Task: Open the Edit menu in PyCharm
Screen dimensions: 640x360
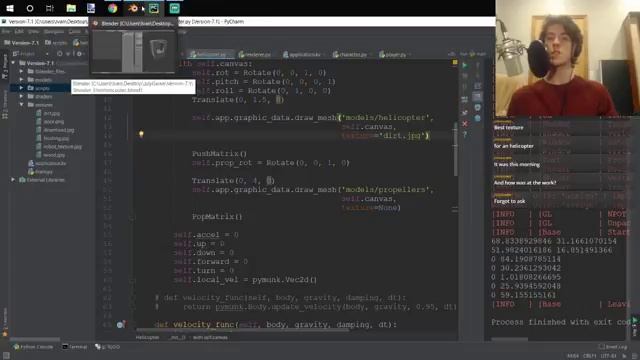Action: coord(19,31)
